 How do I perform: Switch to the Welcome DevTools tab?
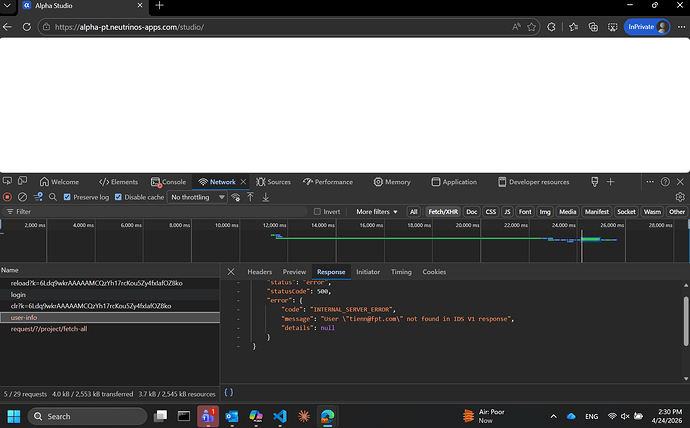[x=59, y=182]
